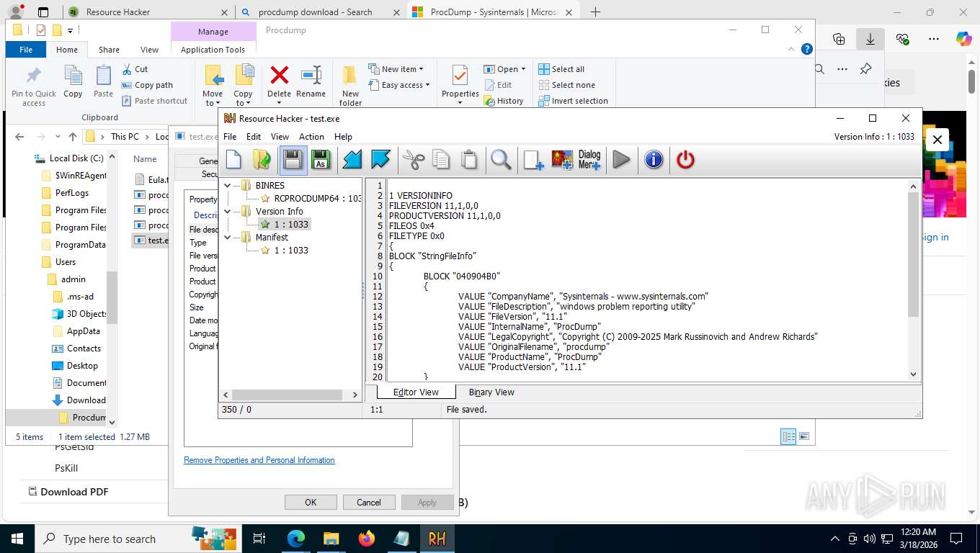
Task: Click the Edge Downloads icon
Action: (x=870, y=40)
